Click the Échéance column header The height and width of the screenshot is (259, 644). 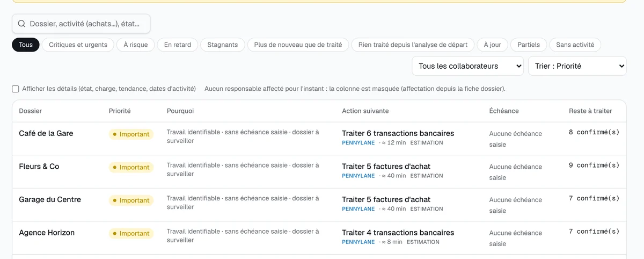click(x=504, y=111)
